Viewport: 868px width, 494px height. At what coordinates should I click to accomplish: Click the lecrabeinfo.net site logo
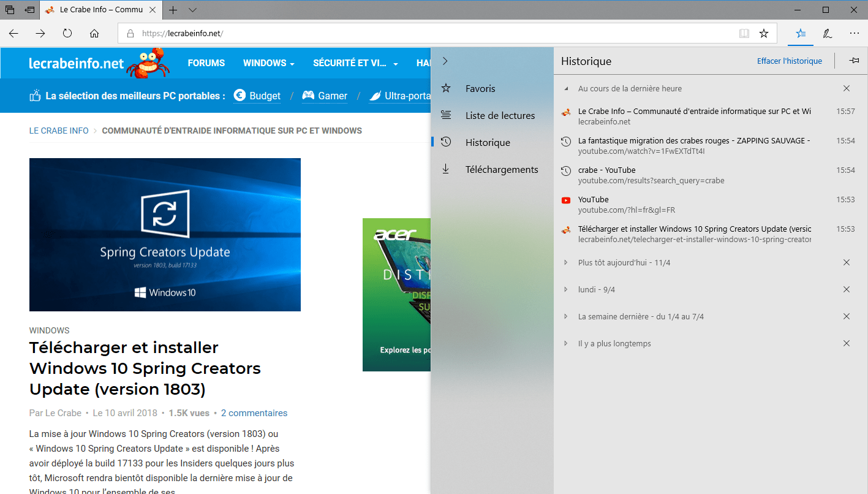[x=77, y=64]
